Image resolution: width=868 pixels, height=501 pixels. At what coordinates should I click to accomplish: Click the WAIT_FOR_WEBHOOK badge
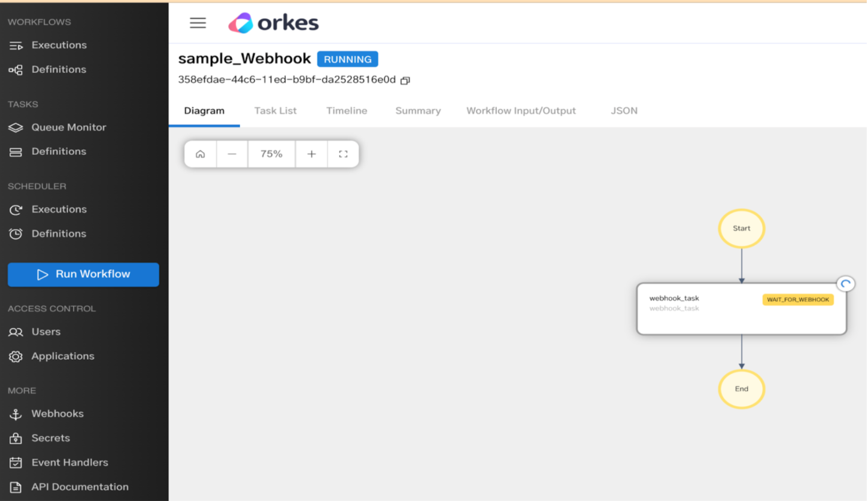(798, 299)
